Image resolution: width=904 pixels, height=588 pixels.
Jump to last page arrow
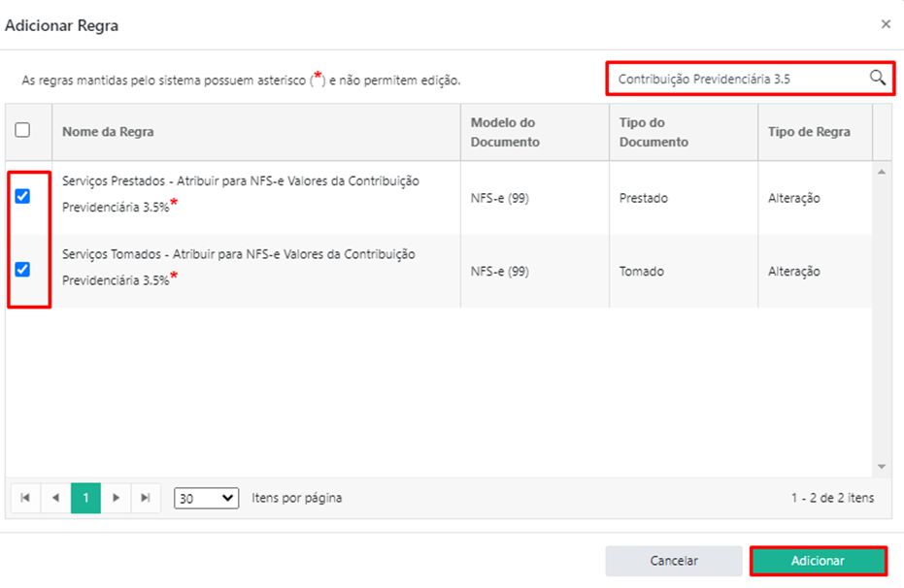coord(146,498)
